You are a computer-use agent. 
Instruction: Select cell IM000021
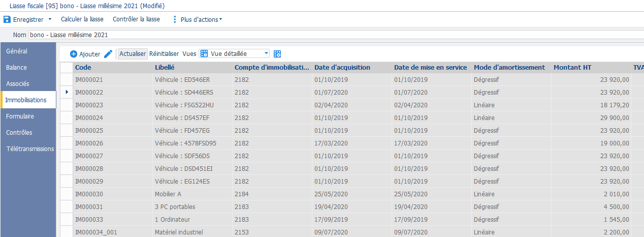[113, 79]
